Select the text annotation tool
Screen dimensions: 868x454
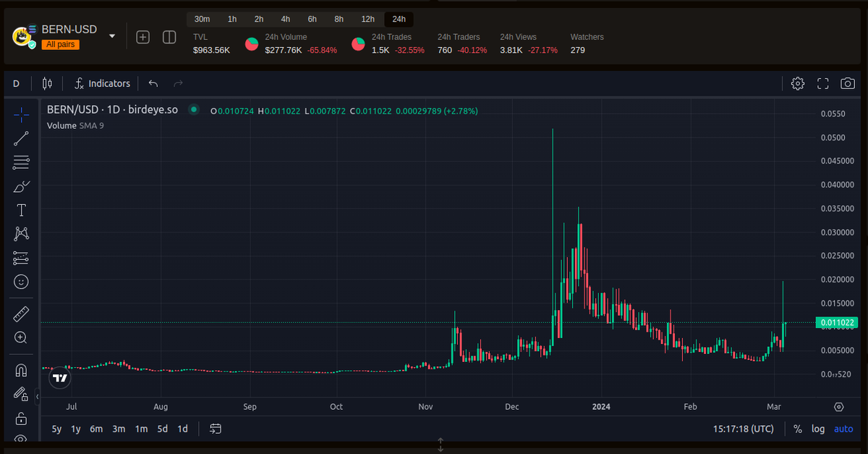pos(22,210)
